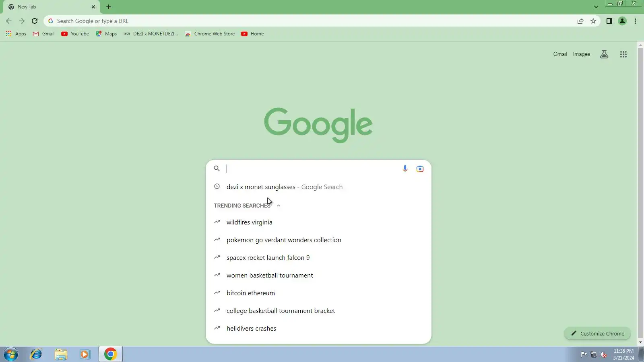Open the muted volume icon in tray
This screenshot has height=362, width=644.
[x=603, y=354]
